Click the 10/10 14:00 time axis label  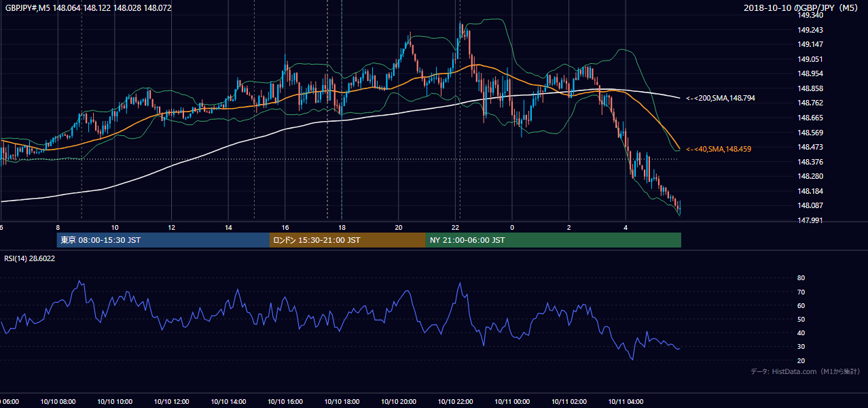pyautogui.click(x=228, y=402)
